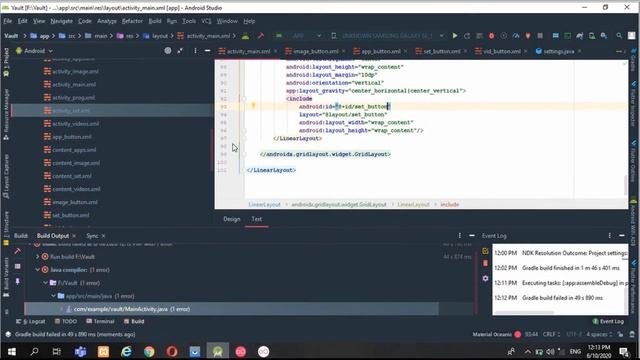Screen dimensions: 640x360
Task: Open Opera browser from the taskbar
Action: pyautogui.click(x=172, y=351)
